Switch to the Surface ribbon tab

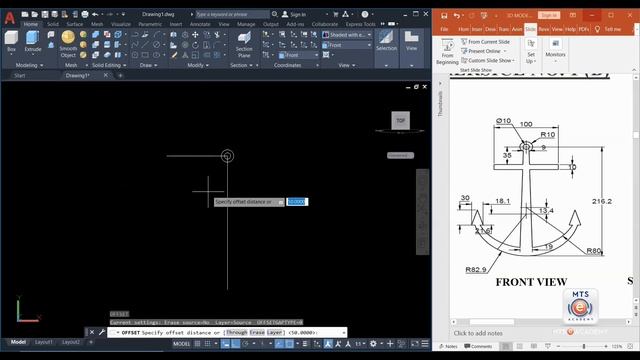(x=75, y=24)
